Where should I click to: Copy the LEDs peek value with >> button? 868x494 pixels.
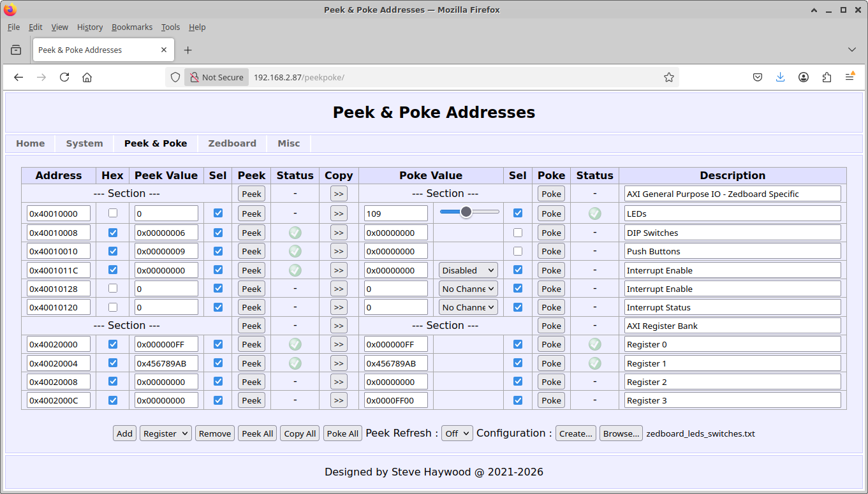coord(339,214)
